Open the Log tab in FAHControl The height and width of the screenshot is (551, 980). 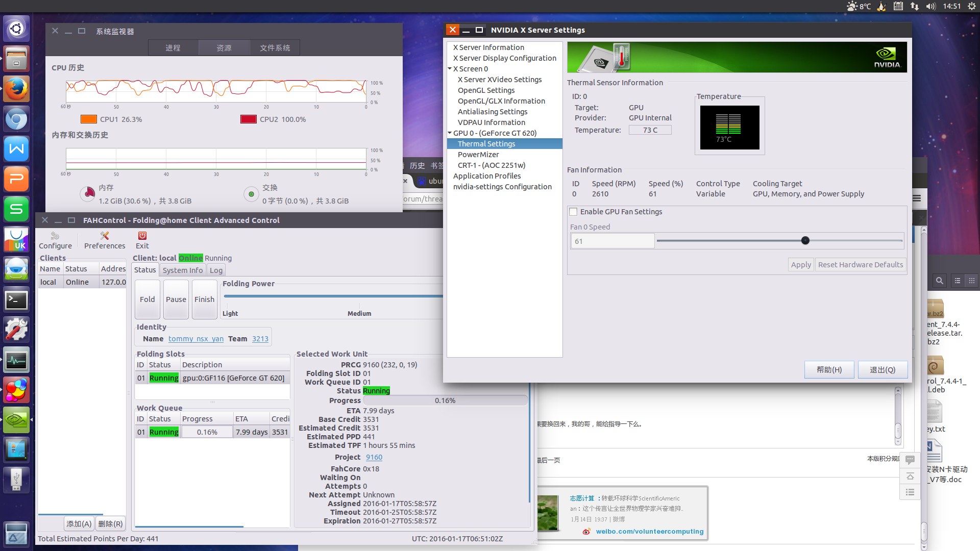coord(216,270)
